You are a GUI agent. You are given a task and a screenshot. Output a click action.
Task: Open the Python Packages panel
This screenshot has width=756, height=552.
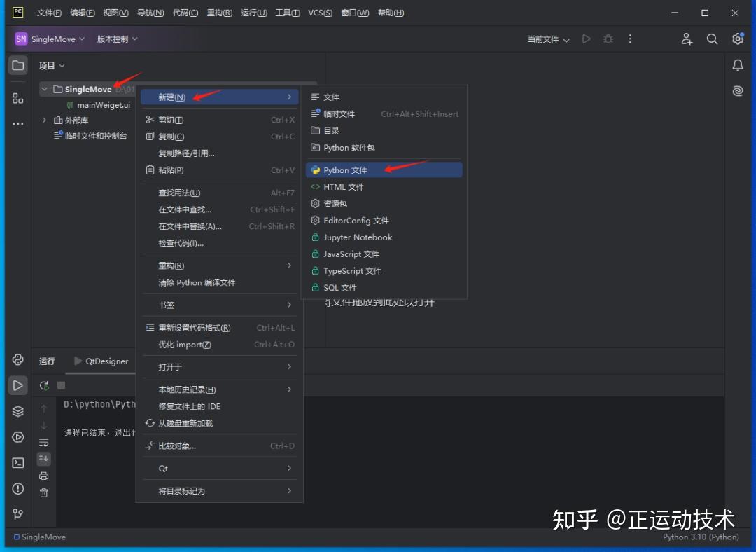tap(17, 411)
